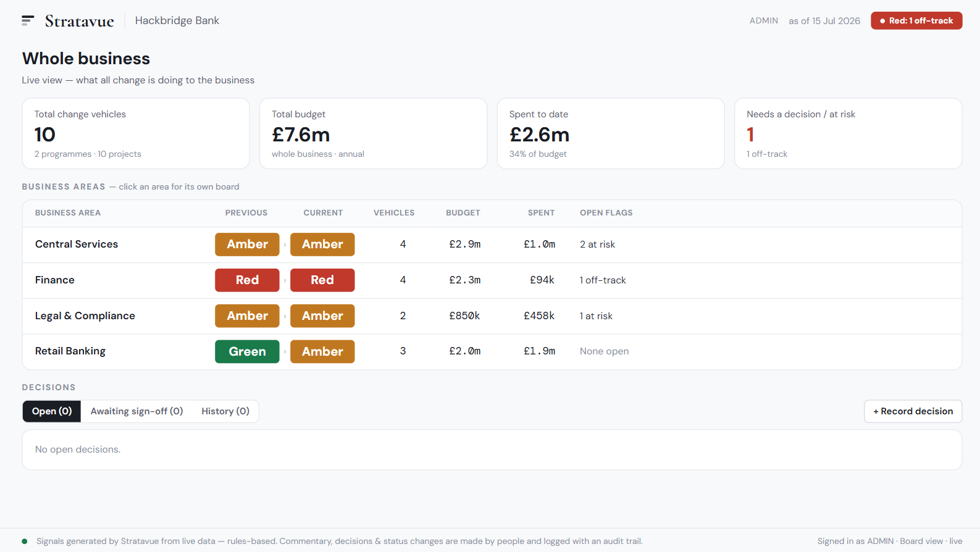Click Finance previous Red status badge

click(247, 280)
